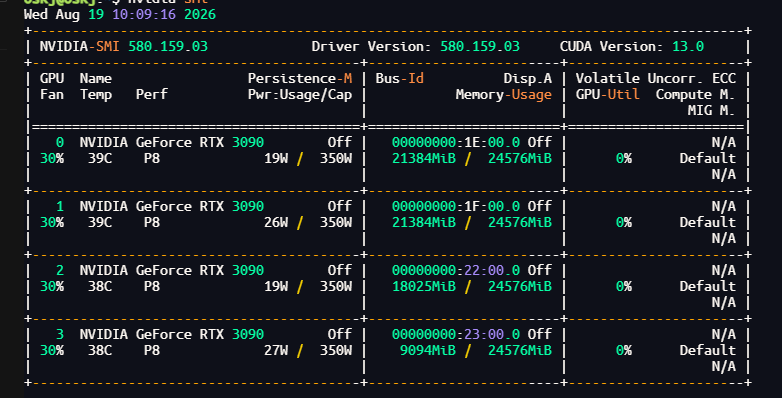
Task: Click the Disp.A column header
Action: [528, 78]
